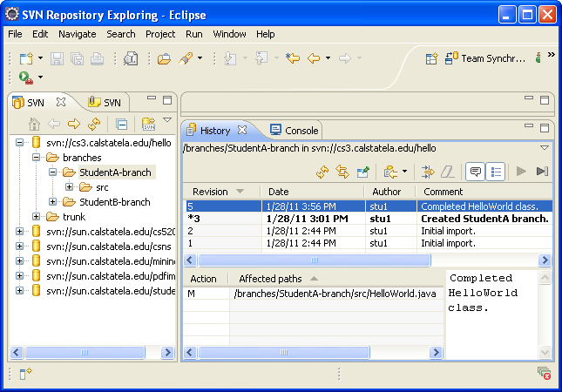The width and height of the screenshot is (562, 392).
Task: Toggle the Show Comments button in History
Action: point(476,172)
